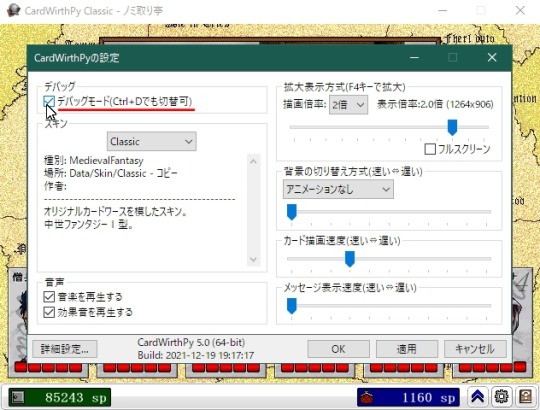Click the CardWirthPy 5.0 (64-bit) text
The width and height of the screenshot is (540, 410).
pyautogui.click(x=191, y=343)
